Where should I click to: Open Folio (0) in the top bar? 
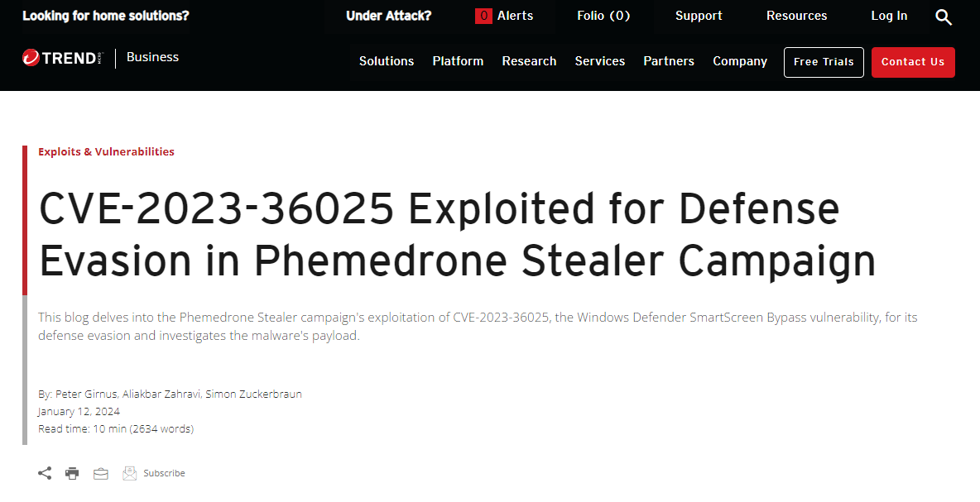[x=603, y=17]
